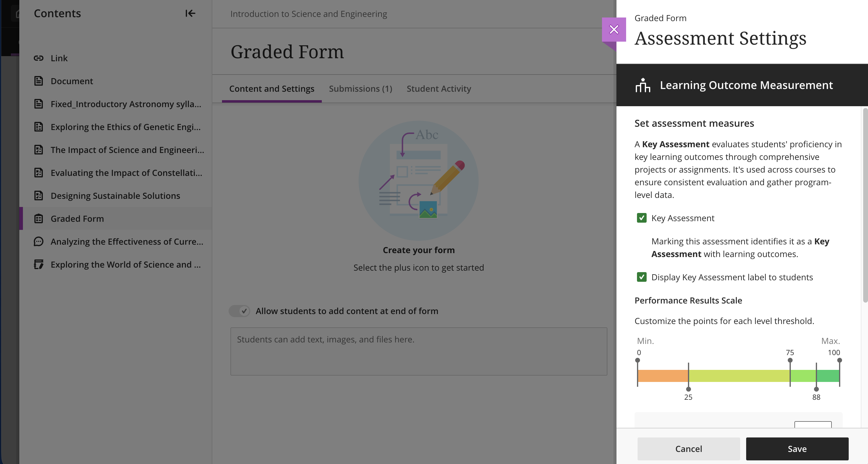Image resolution: width=868 pixels, height=464 pixels.
Task: Select the discussion icon beside Analyzing the Effectiveness
Action: 39,242
